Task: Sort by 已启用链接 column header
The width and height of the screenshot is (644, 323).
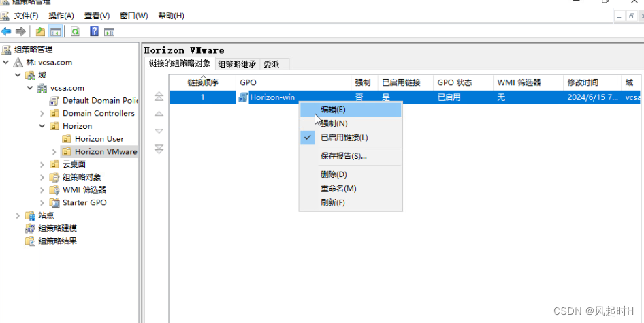Action: tap(405, 82)
